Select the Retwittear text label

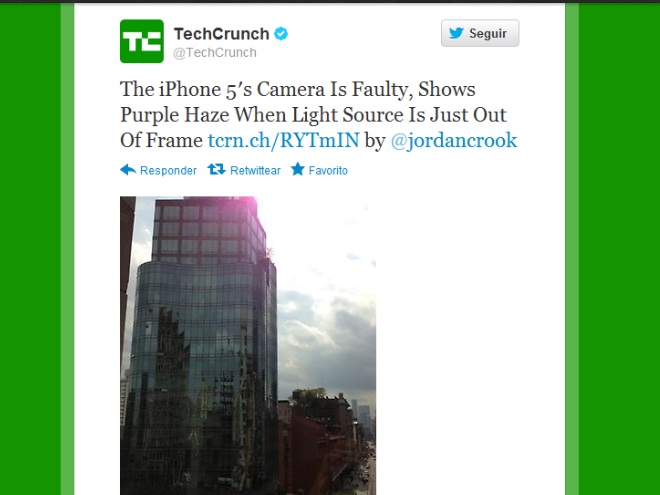tap(255, 170)
